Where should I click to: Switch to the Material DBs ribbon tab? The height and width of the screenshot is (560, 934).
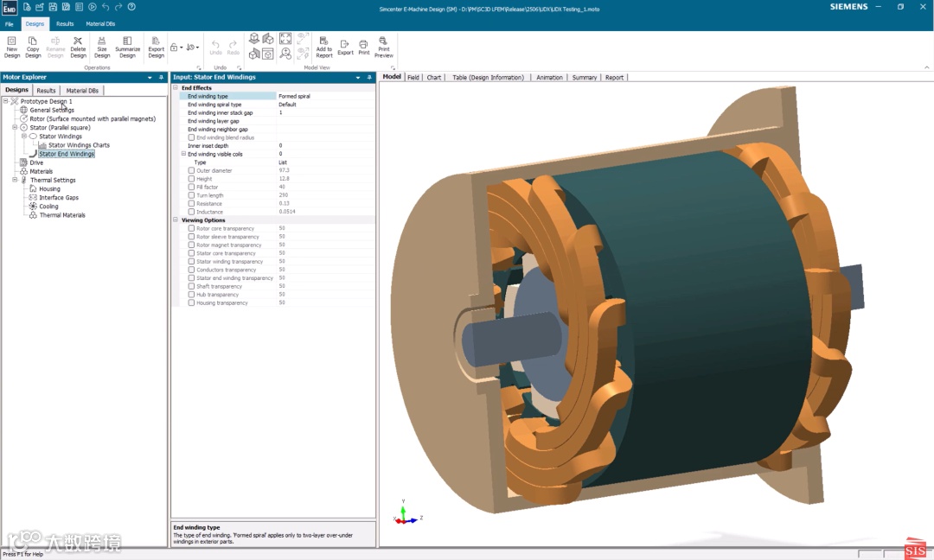coord(100,24)
